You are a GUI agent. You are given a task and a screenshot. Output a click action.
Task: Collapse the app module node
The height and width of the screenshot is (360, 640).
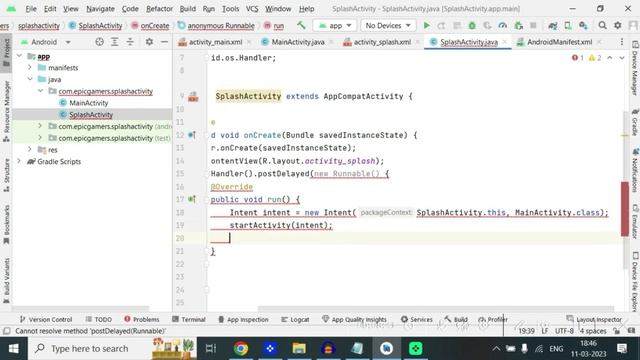click(x=19, y=56)
